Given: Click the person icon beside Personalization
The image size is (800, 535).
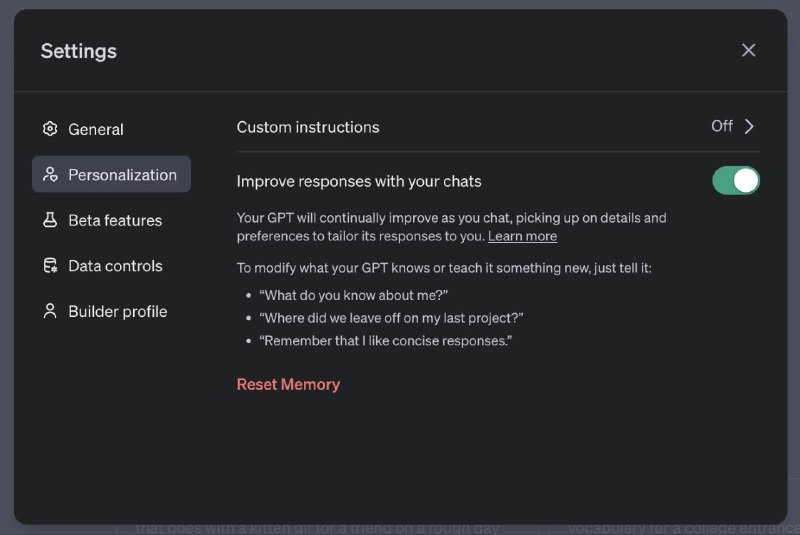Looking at the screenshot, I should pyautogui.click(x=50, y=175).
